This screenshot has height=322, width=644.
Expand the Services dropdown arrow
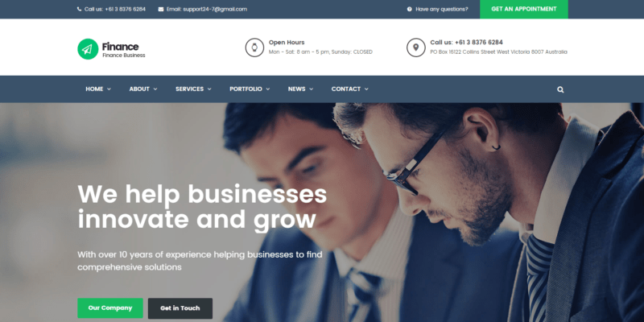(x=209, y=89)
